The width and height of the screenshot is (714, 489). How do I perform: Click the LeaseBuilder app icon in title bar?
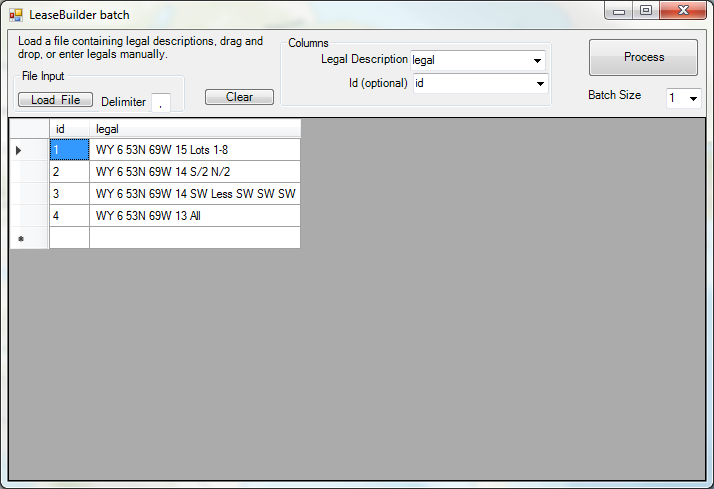(15, 15)
